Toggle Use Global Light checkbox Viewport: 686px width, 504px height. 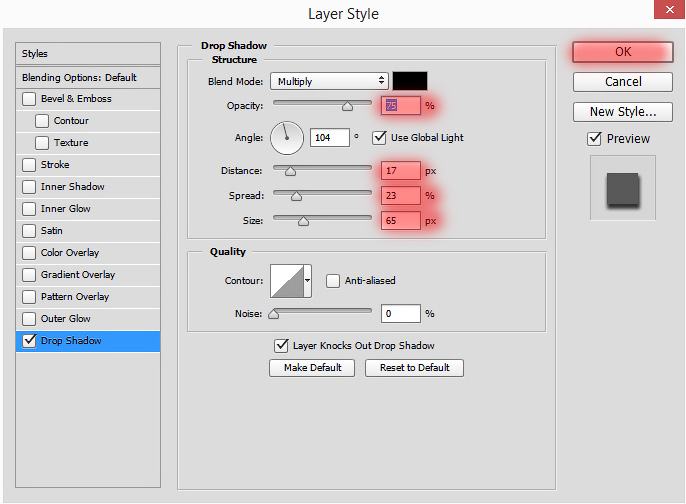click(x=379, y=138)
